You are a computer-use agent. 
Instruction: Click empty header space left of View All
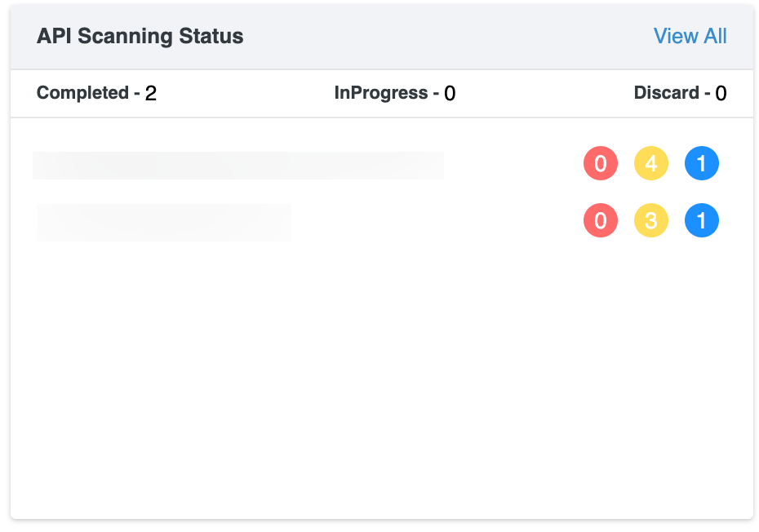coord(449,37)
